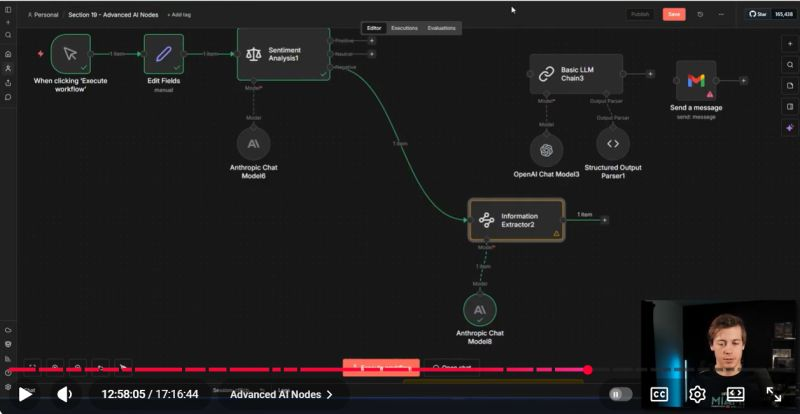Screen dimensions: 800x414
Task: Open the Gmail Send a message node
Action: (x=696, y=80)
